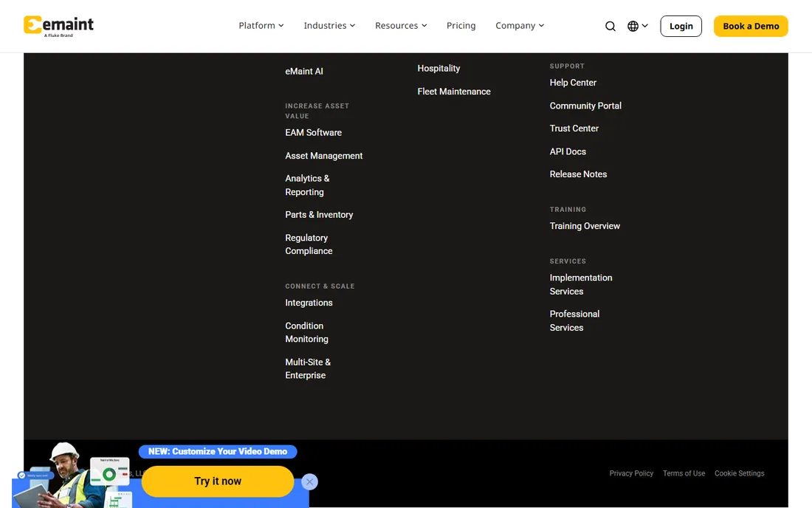812x508 pixels.
Task: Expand the Resources menu
Action: point(401,25)
